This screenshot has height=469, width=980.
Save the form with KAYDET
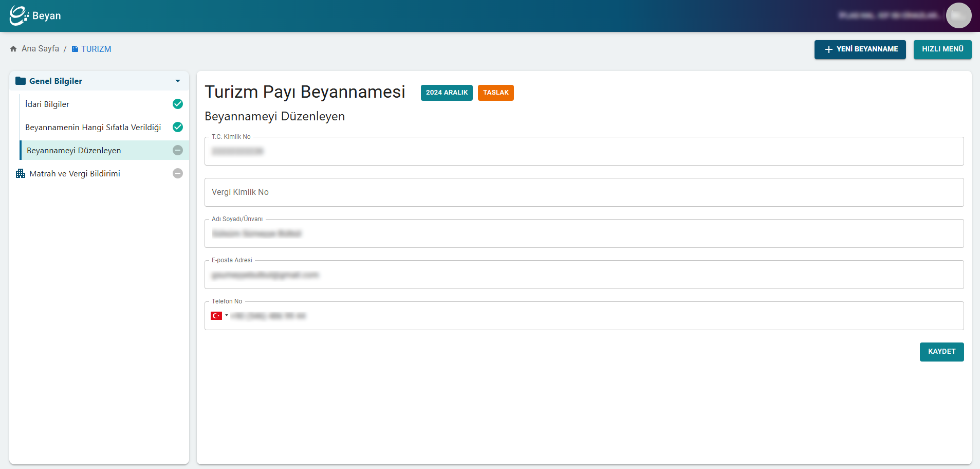click(x=941, y=352)
